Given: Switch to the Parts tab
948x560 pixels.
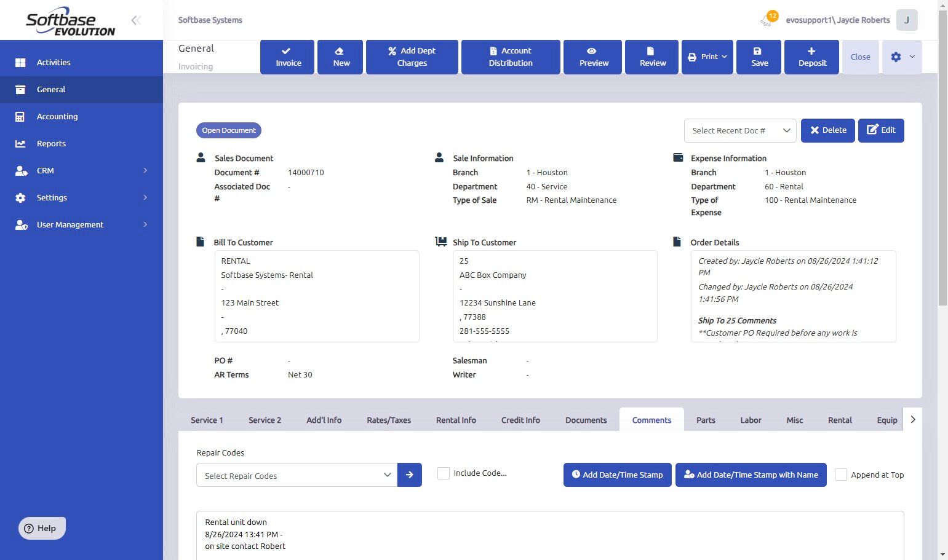Looking at the screenshot, I should point(706,420).
